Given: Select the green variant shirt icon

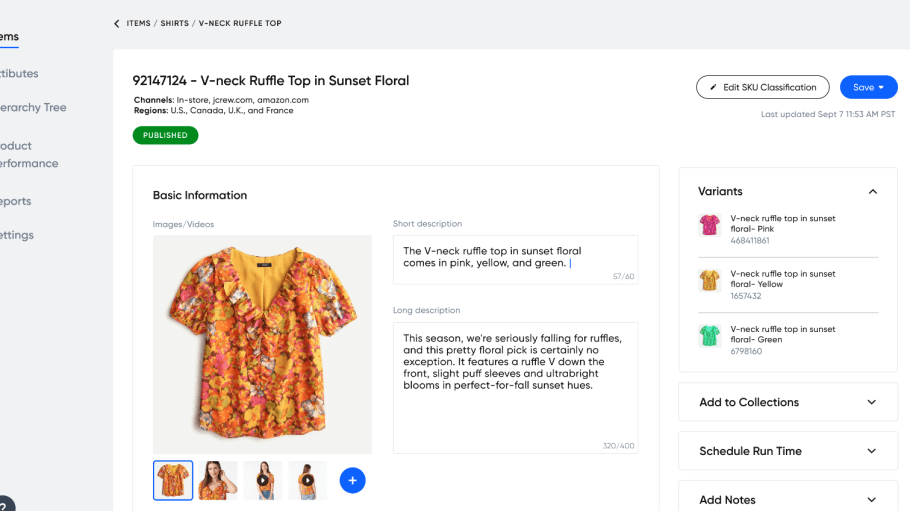Looking at the screenshot, I should point(709,335).
